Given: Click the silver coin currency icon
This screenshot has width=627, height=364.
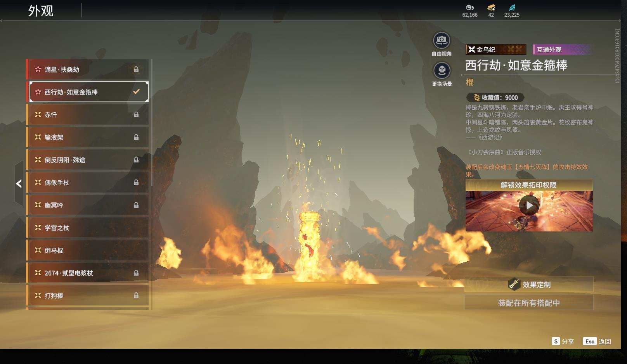Looking at the screenshot, I should coord(470,7).
